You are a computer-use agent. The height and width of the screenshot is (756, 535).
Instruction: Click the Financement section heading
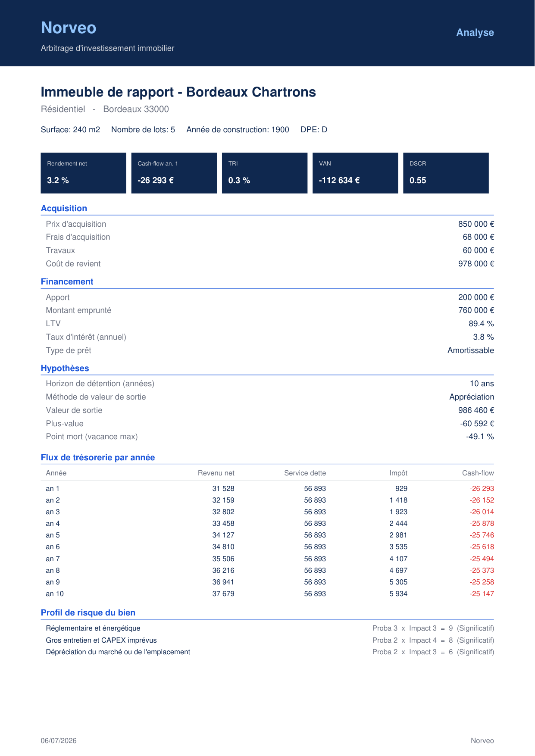tap(67, 282)
